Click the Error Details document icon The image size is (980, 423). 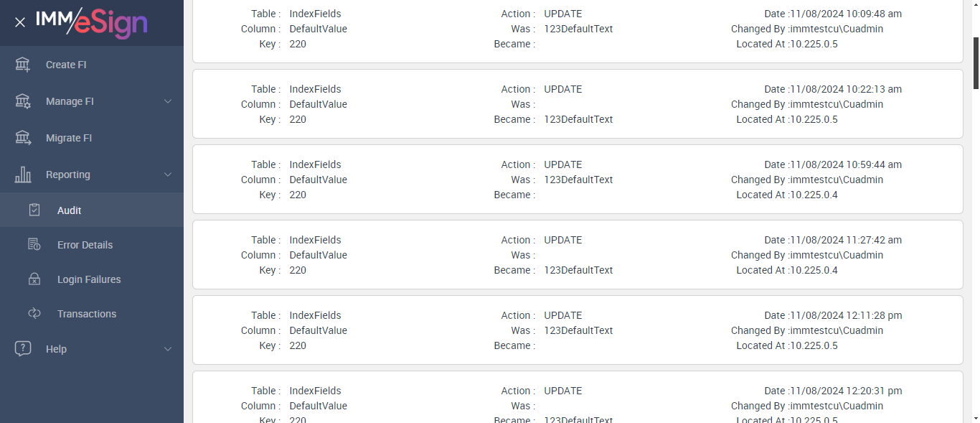click(x=34, y=245)
